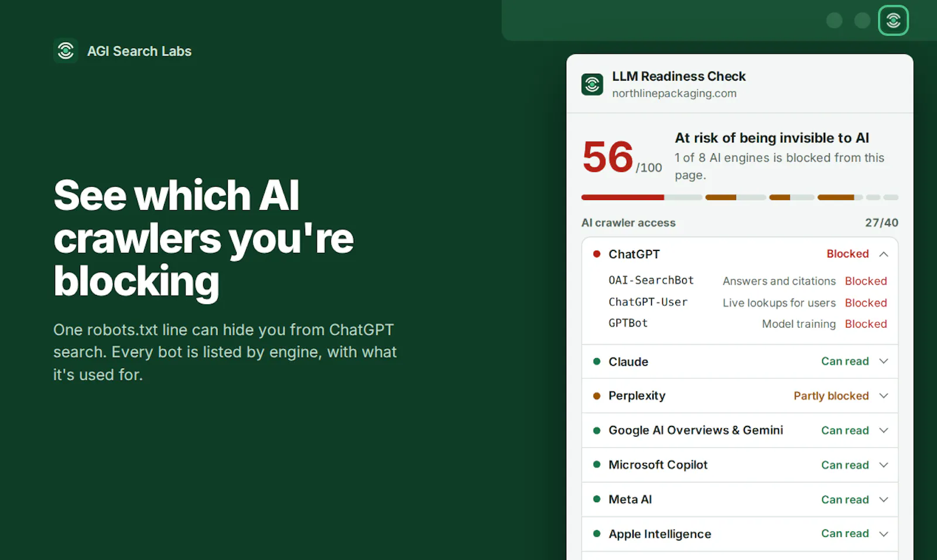Click the AGI Search Labs brand text
The width and height of the screenshot is (937, 560).
point(139,51)
